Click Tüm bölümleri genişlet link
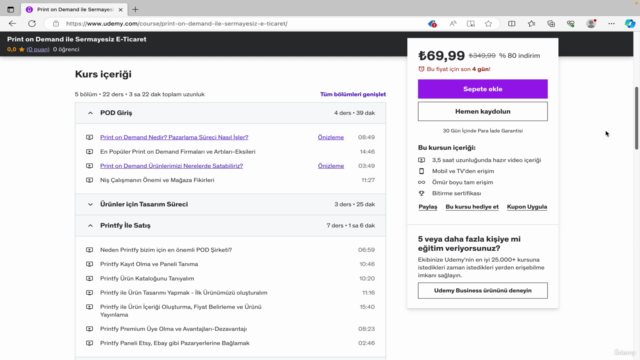 coord(353,94)
